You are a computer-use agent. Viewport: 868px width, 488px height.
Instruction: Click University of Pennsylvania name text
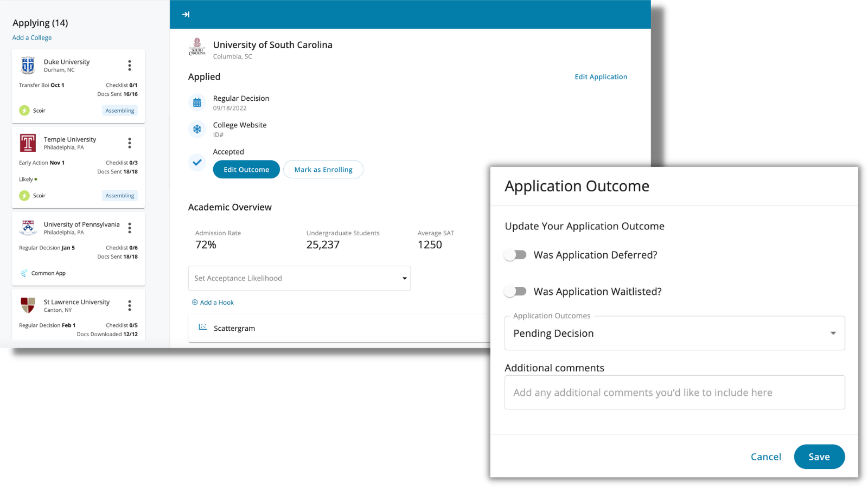[x=82, y=224]
